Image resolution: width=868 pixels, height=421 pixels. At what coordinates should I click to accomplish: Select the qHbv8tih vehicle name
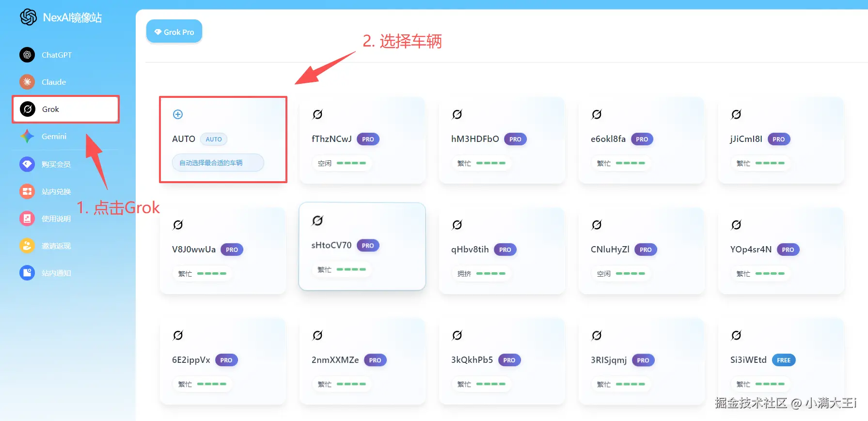click(x=470, y=249)
